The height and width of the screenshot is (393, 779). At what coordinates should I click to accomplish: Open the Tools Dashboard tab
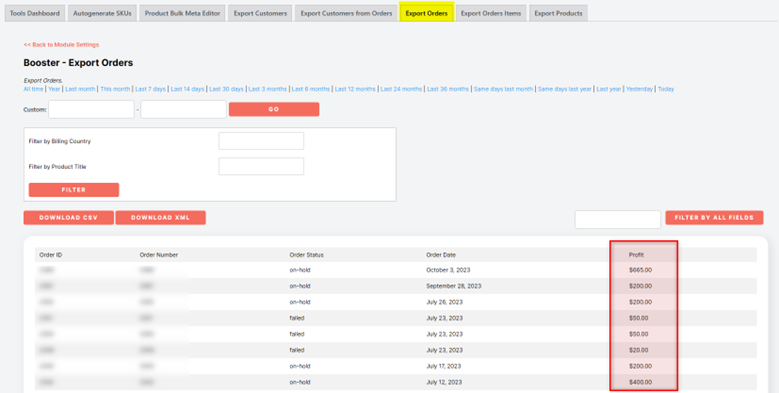click(35, 13)
